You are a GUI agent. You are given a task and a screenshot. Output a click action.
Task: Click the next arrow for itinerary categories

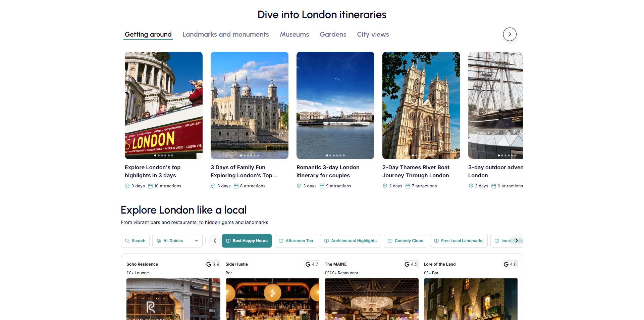click(510, 34)
